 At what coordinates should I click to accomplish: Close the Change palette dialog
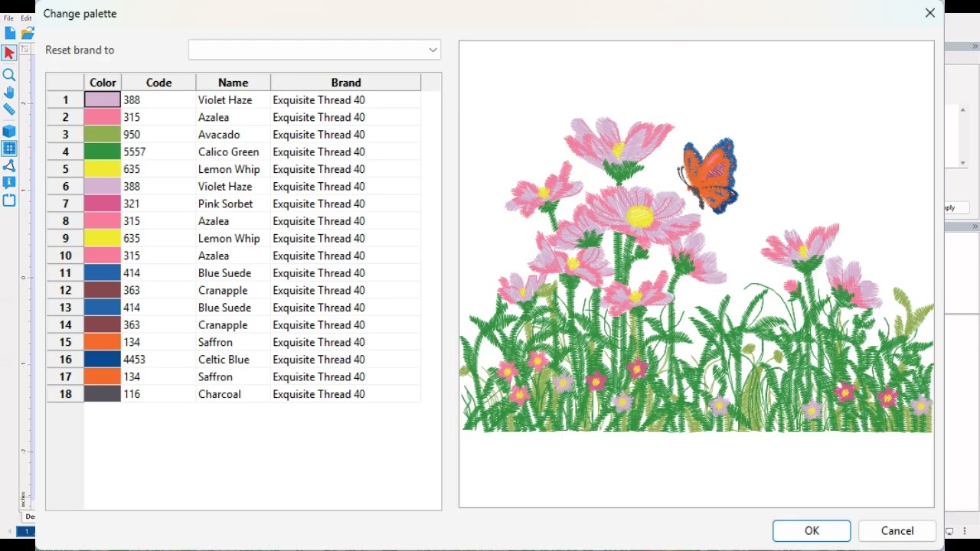pos(929,13)
